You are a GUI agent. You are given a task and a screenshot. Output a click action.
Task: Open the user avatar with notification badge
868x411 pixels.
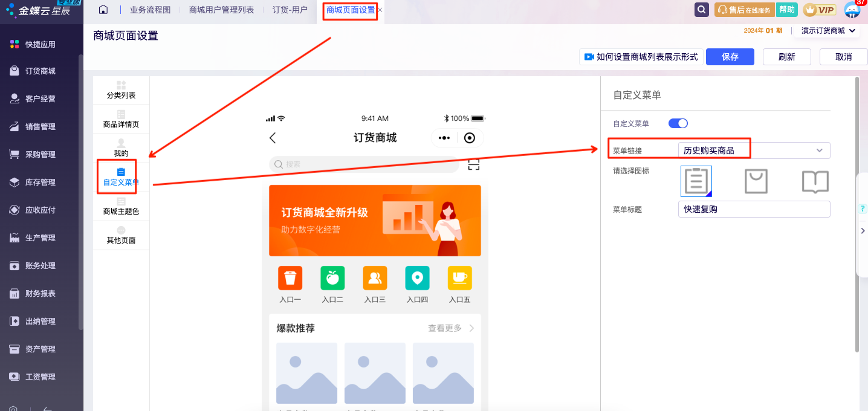pyautogui.click(x=852, y=10)
